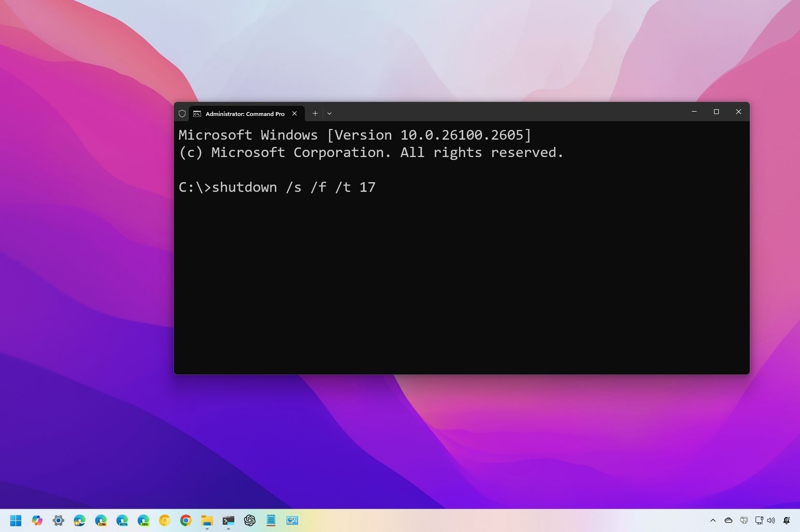Open OneDrive from the system tray

pyautogui.click(x=728, y=520)
